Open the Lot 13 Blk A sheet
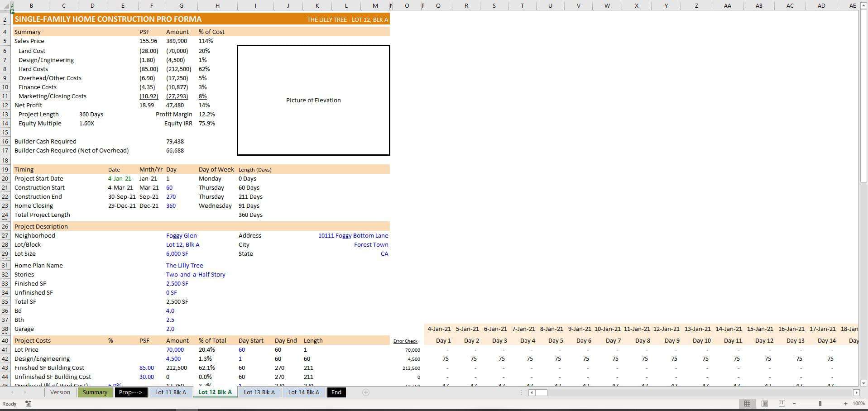 coord(259,392)
